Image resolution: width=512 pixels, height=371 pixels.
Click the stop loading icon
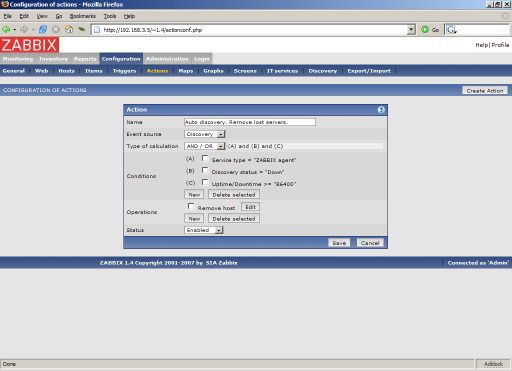click(56, 30)
